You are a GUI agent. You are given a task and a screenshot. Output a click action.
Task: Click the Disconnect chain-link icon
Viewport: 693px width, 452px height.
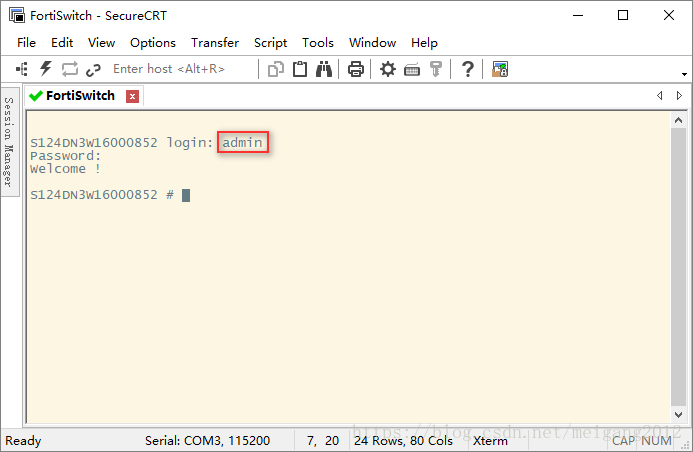[x=93, y=70]
